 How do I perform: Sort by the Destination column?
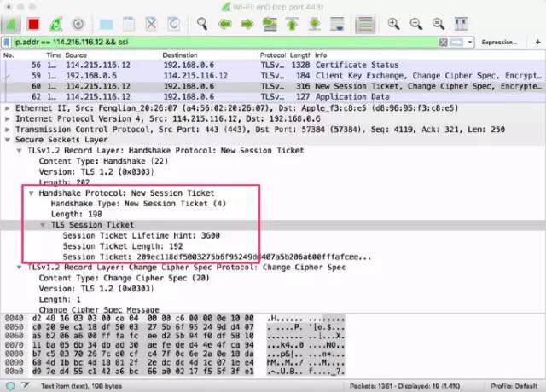(x=180, y=55)
